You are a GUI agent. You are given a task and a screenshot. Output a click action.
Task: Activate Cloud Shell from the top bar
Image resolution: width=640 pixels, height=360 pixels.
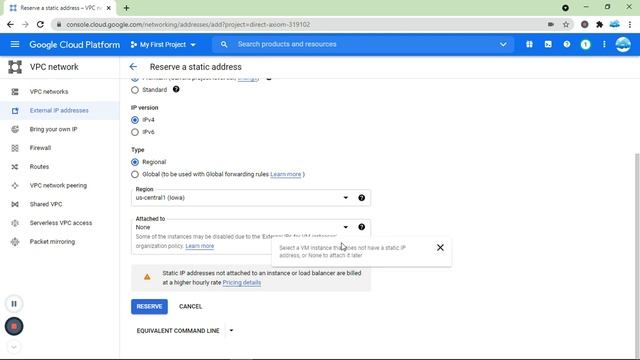click(548, 44)
